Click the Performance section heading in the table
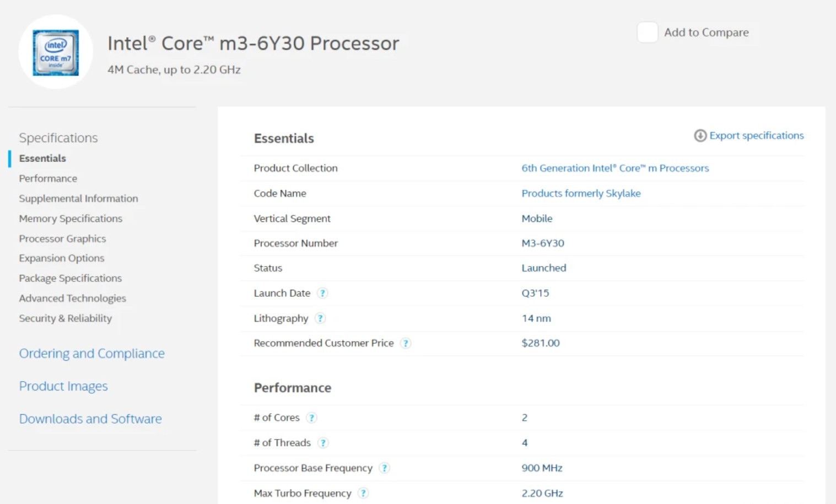The width and height of the screenshot is (836, 504). 292,388
